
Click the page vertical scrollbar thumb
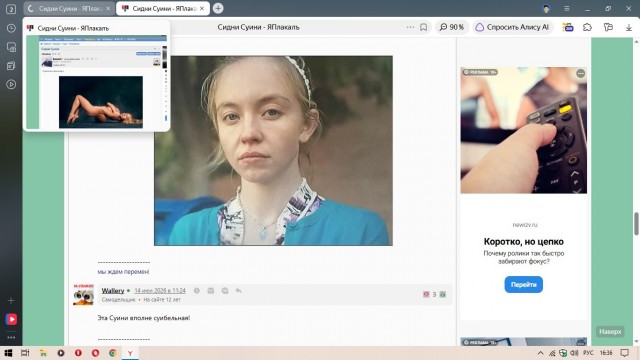636,224
